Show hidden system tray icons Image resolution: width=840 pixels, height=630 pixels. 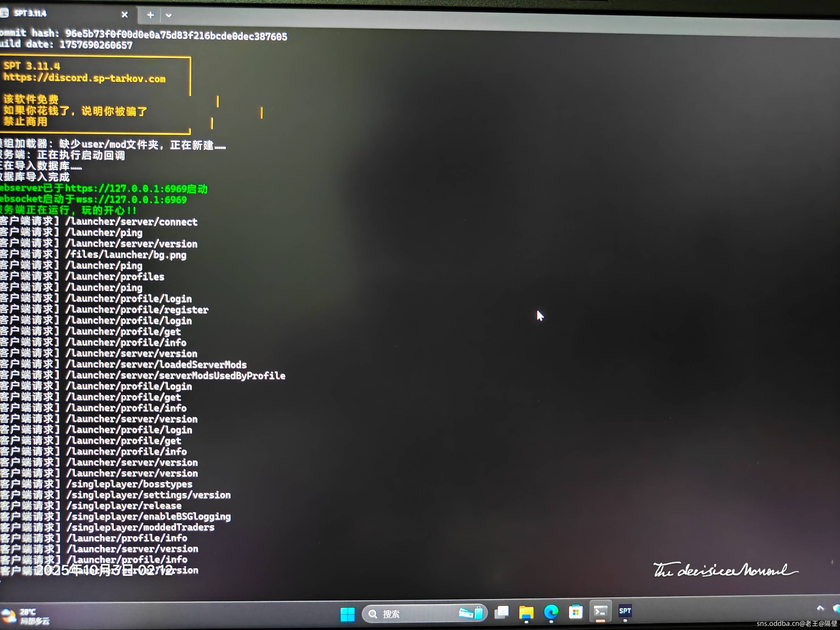pos(820,608)
